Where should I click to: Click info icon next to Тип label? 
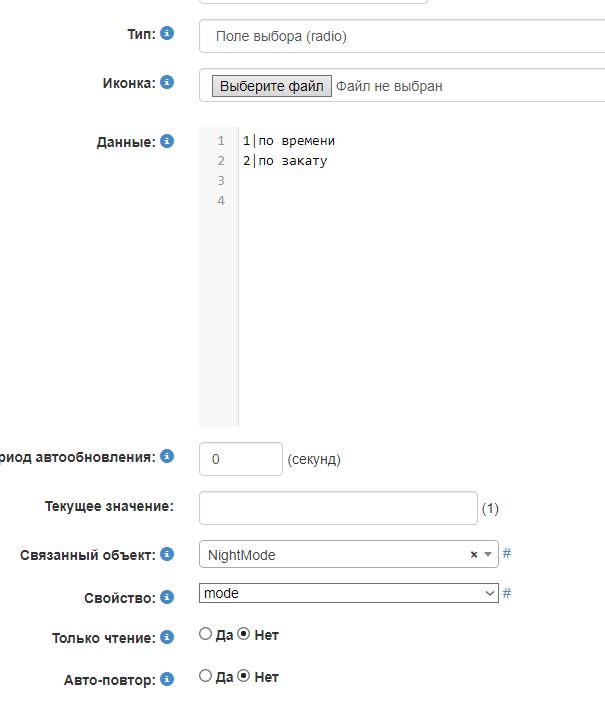click(167, 33)
